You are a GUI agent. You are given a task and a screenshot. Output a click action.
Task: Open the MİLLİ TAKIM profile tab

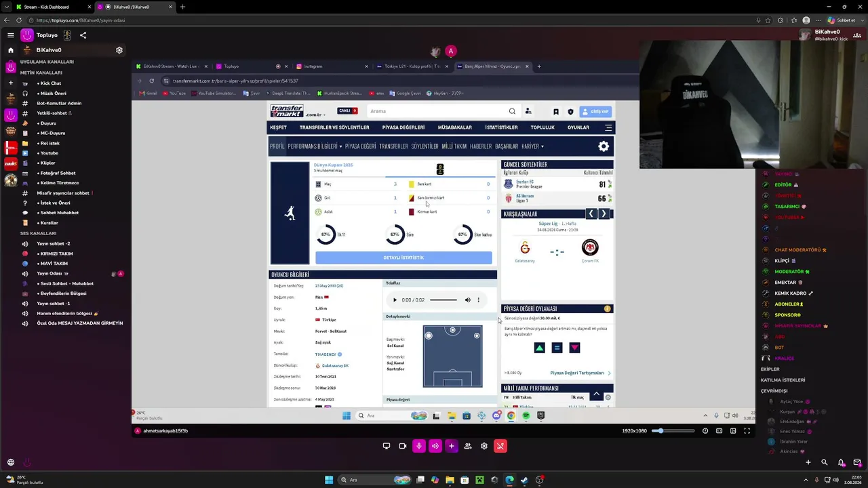point(454,146)
